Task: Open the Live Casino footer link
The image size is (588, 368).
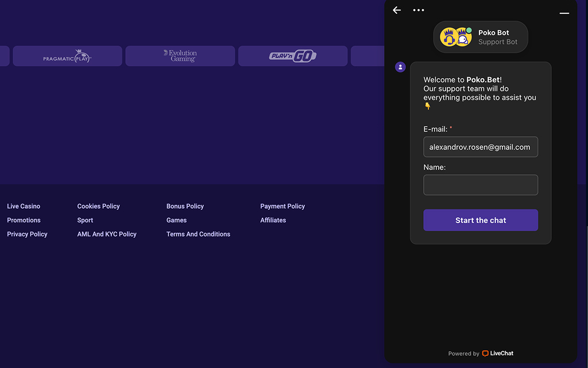Action: click(x=24, y=206)
